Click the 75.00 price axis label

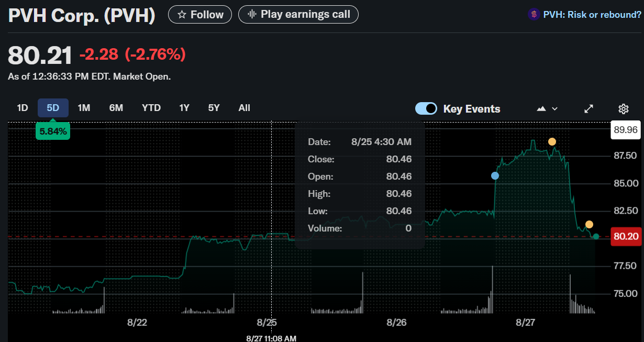coord(624,293)
